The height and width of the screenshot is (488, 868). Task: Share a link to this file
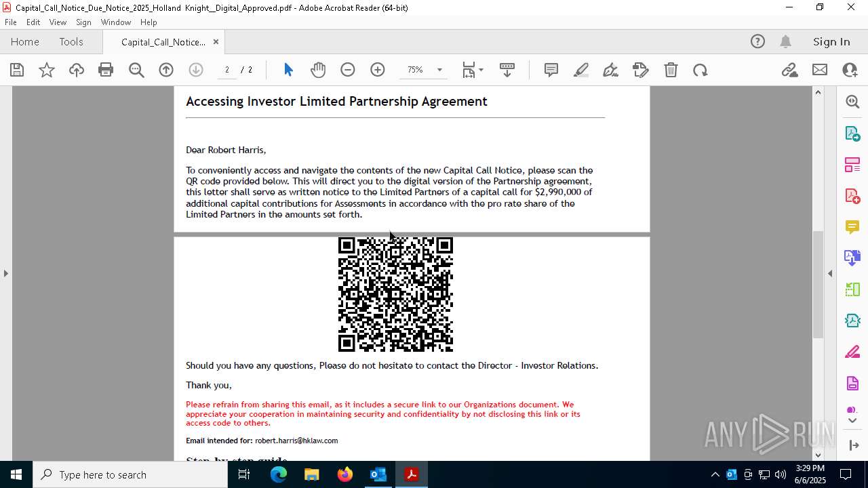[789, 70]
